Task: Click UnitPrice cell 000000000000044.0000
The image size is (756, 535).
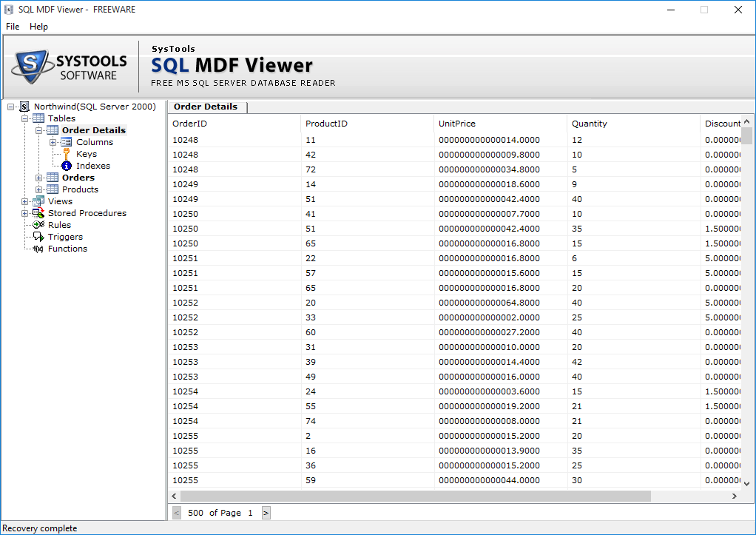Action: (x=501, y=480)
